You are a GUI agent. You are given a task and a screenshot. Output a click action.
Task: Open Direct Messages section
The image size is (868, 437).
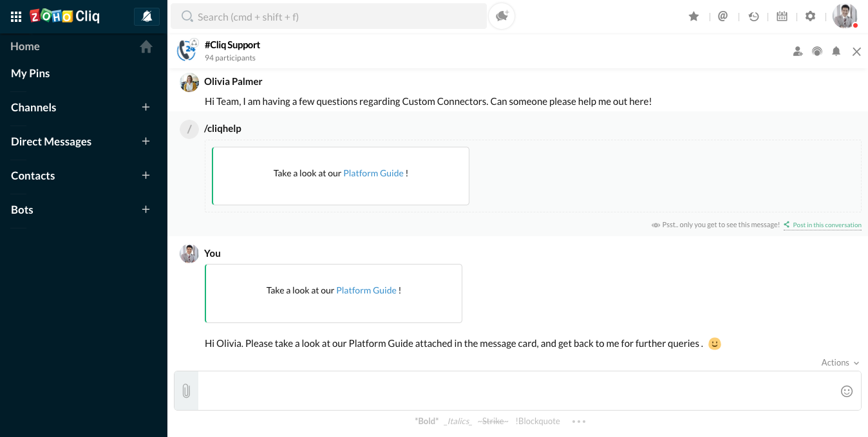tap(51, 142)
